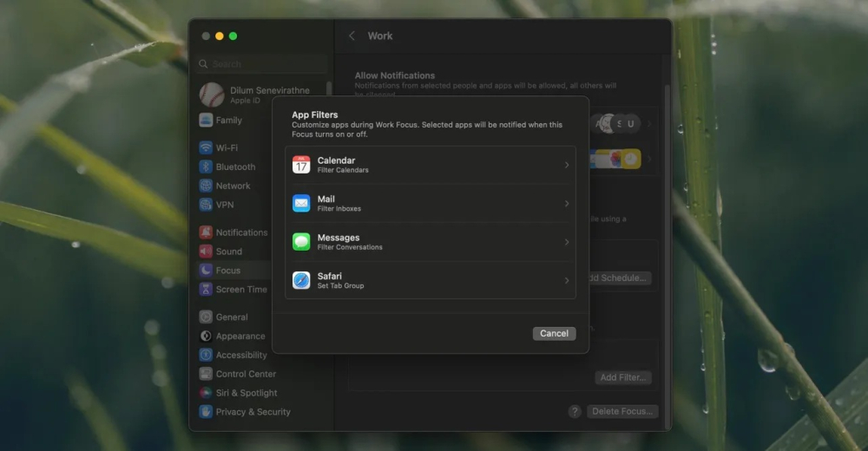This screenshot has height=451, width=868.
Task: Open the Safari Set Tab Group chevron
Action: pos(566,280)
